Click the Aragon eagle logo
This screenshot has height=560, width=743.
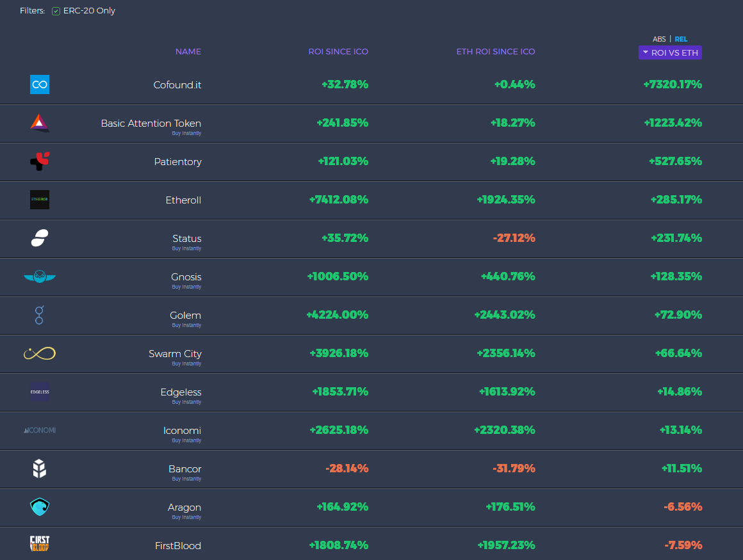(x=40, y=507)
